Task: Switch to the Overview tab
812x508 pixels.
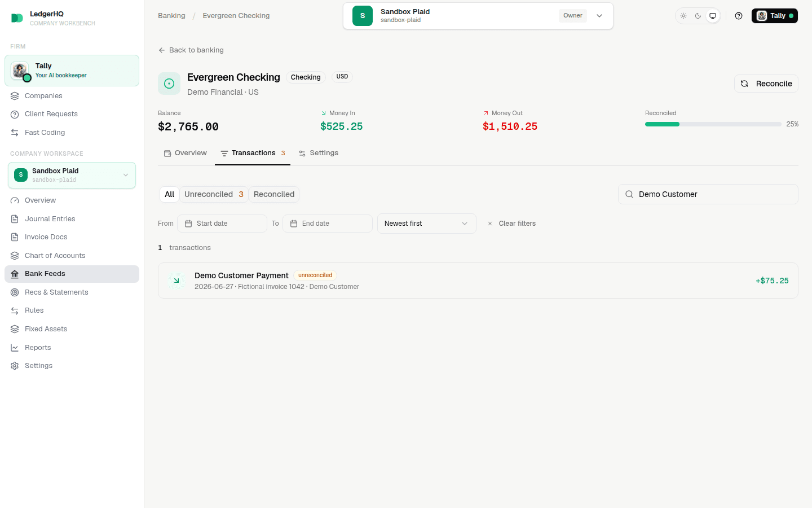Action: [186, 153]
